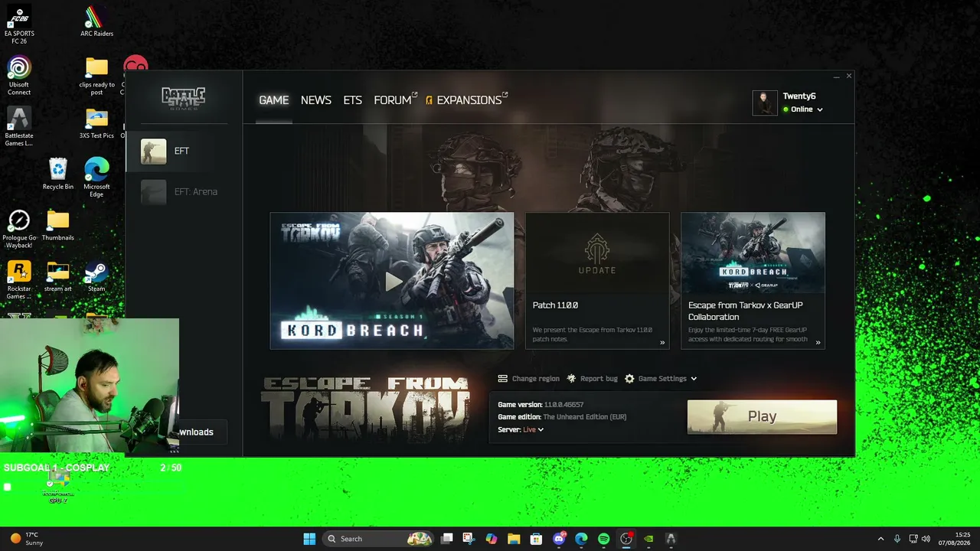
Task: Open the network tray icon
Action: coord(913,539)
